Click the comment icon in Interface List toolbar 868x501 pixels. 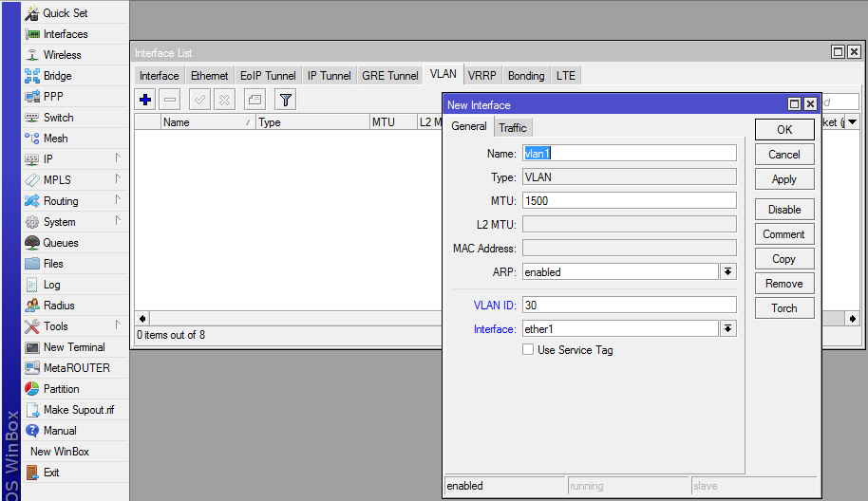(x=255, y=99)
